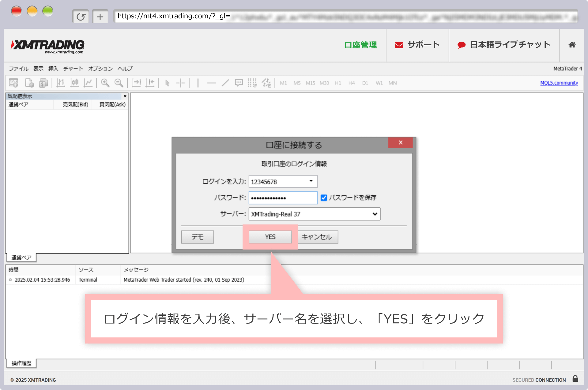Select the trendline drawing tool
The image size is (588, 390).
[x=225, y=83]
